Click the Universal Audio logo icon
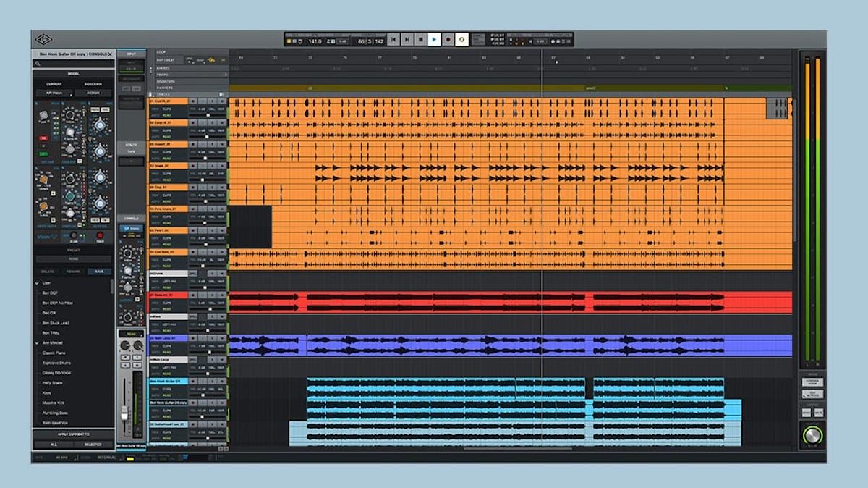Viewport: 868px width, 488px height. [42, 40]
